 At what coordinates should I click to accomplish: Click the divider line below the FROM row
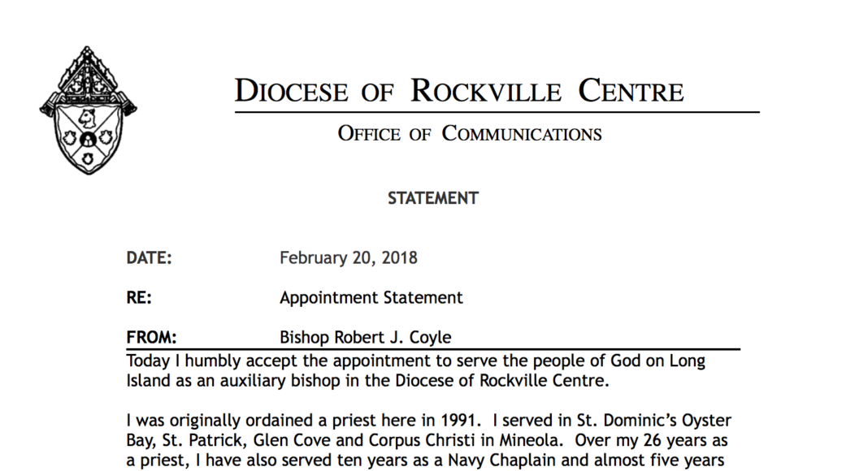(432, 349)
